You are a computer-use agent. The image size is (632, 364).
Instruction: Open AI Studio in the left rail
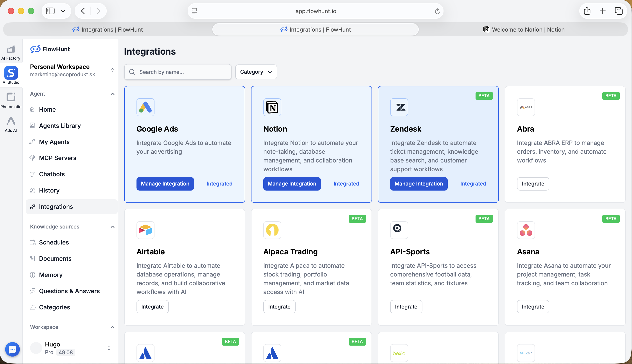coord(11,75)
